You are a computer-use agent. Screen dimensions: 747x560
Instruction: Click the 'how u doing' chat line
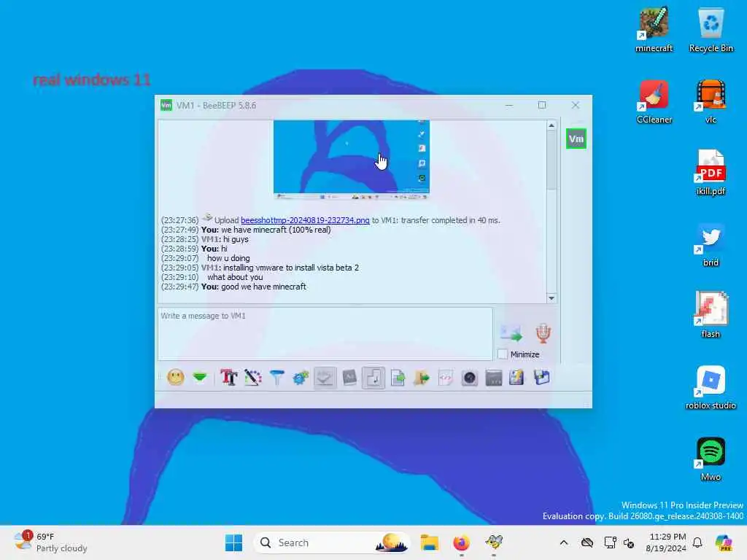[x=228, y=258]
